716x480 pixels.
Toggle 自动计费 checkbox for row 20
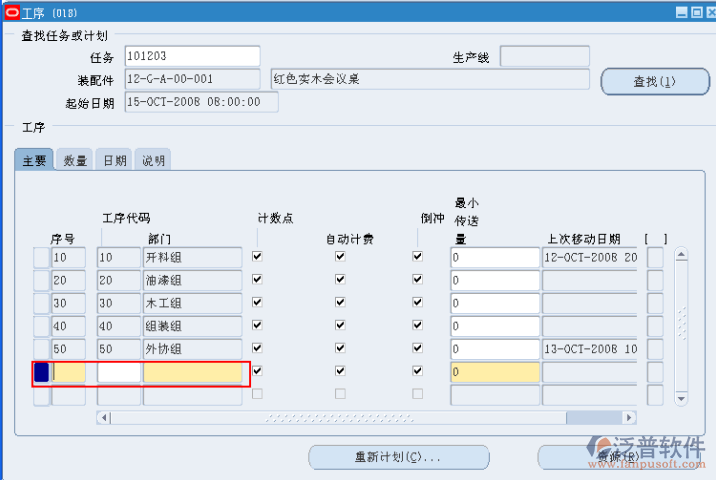coord(340,279)
